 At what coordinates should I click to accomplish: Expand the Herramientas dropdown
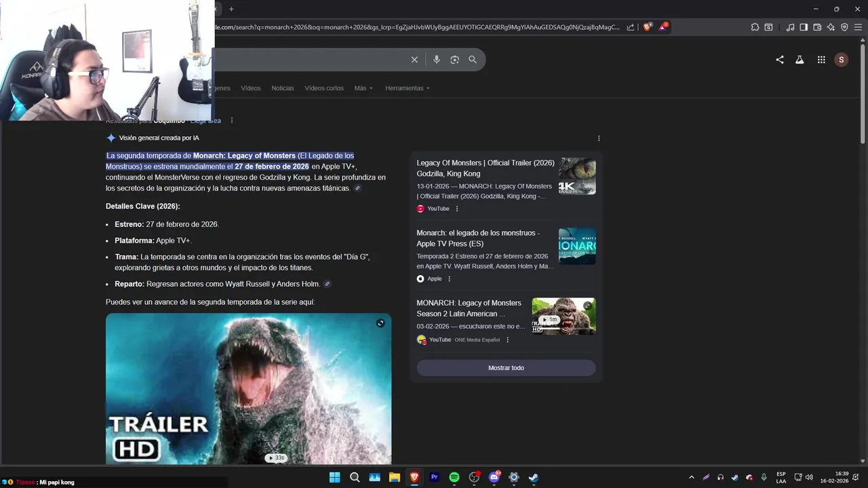[x=408, y=88]
